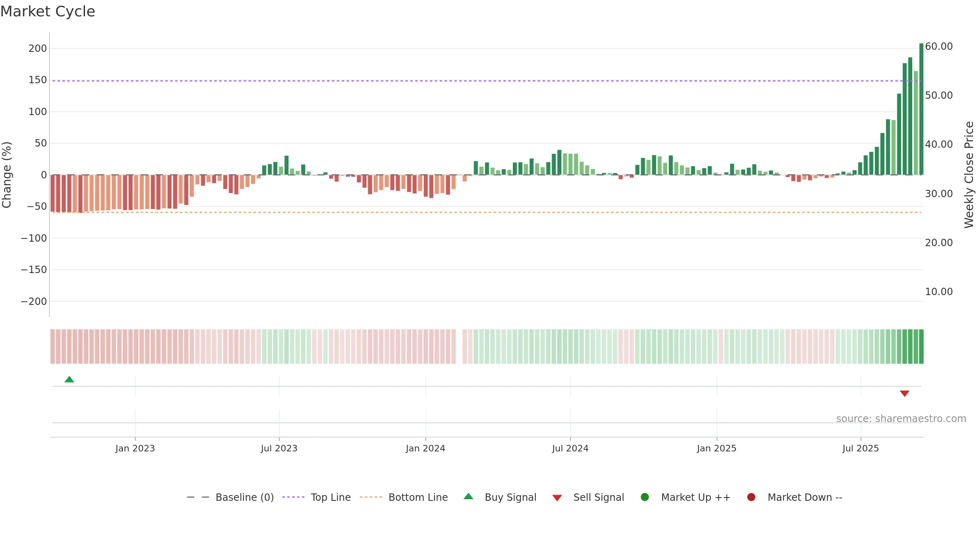Click the Jul 2023 axis label
The width and height of the screenshot is (980, 551).
(x=279, y=449)
